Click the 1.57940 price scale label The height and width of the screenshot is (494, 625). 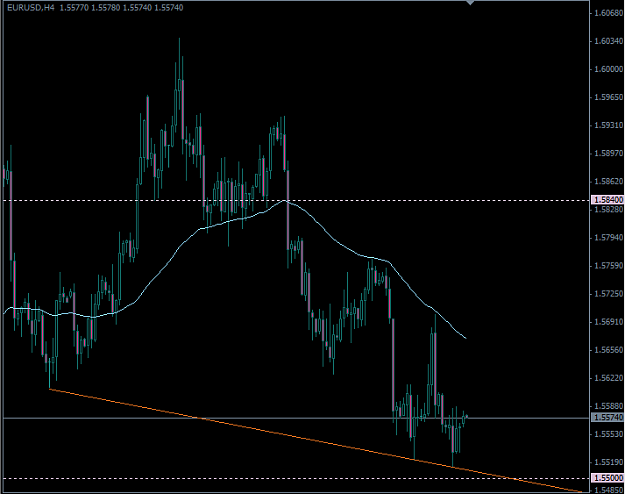(608, 238)
